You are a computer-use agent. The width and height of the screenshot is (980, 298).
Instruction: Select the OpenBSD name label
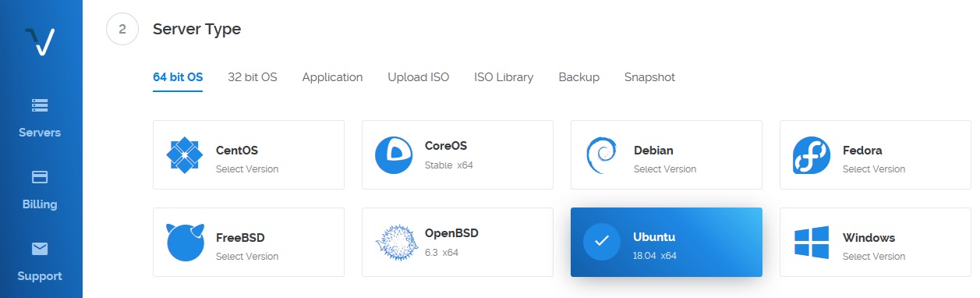[451, 233]
